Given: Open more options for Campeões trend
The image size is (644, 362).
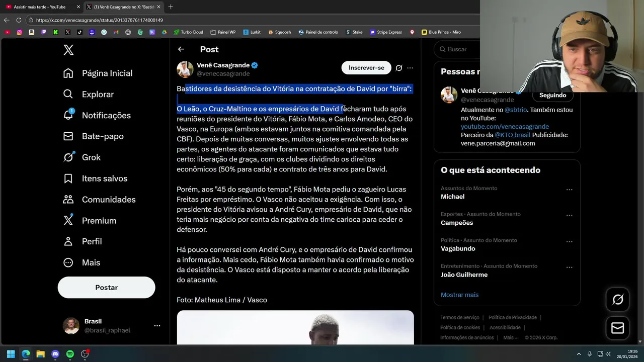Looking at the screenshot, I should (x=570, y=216).
